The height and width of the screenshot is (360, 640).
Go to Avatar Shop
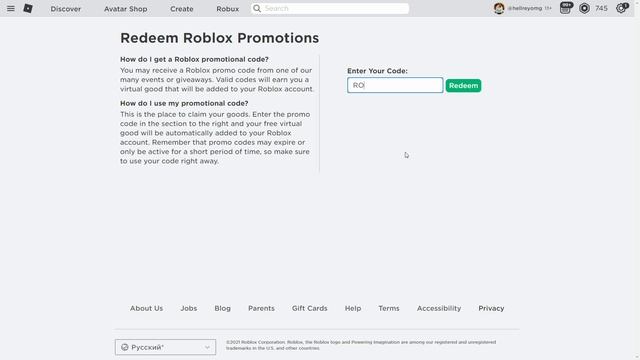[125, 9]
